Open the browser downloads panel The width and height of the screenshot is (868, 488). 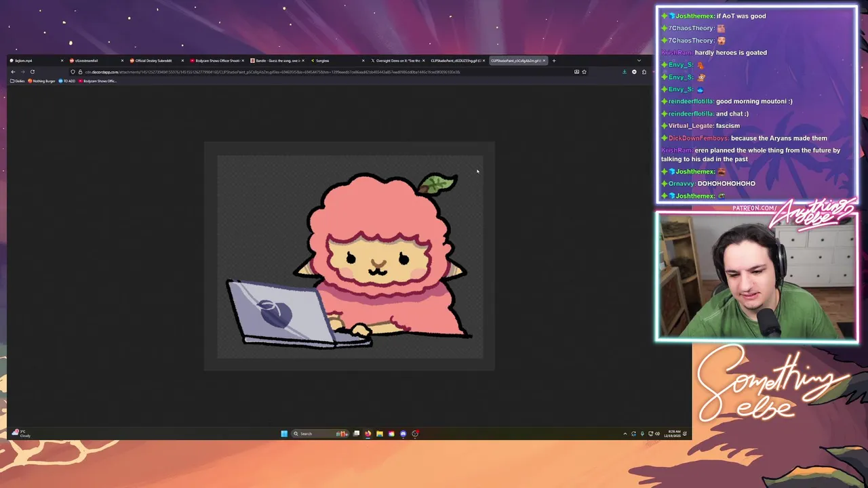[x=625, y=72]
